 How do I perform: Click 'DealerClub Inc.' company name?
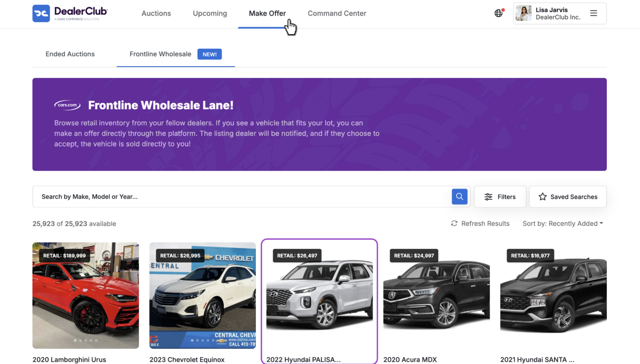[x=558, y=17]
